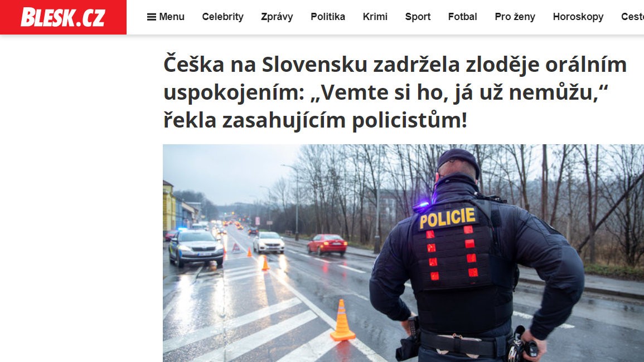The height and width of the screenshot is (362, 644).
Task: Open the Krimi category
Action: 375,17
